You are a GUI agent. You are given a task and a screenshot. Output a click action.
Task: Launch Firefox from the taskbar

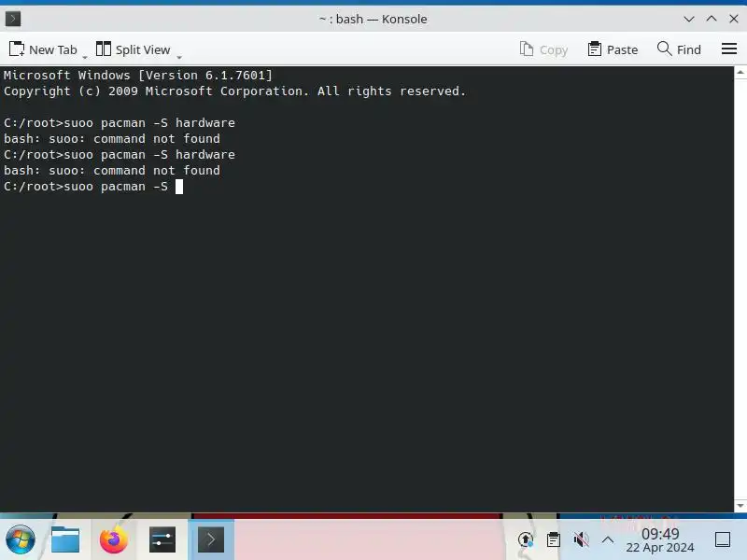(114, 540)
